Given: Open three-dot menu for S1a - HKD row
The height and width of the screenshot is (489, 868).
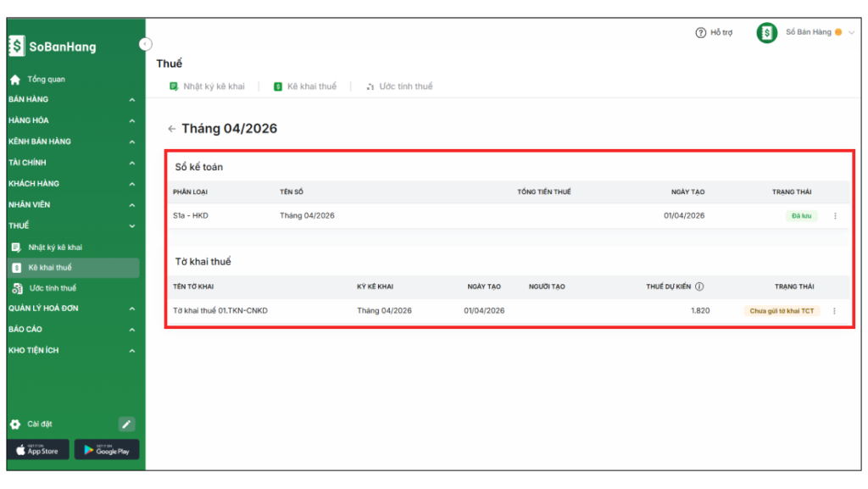Looking at the screenshot, I should (835, 216).
